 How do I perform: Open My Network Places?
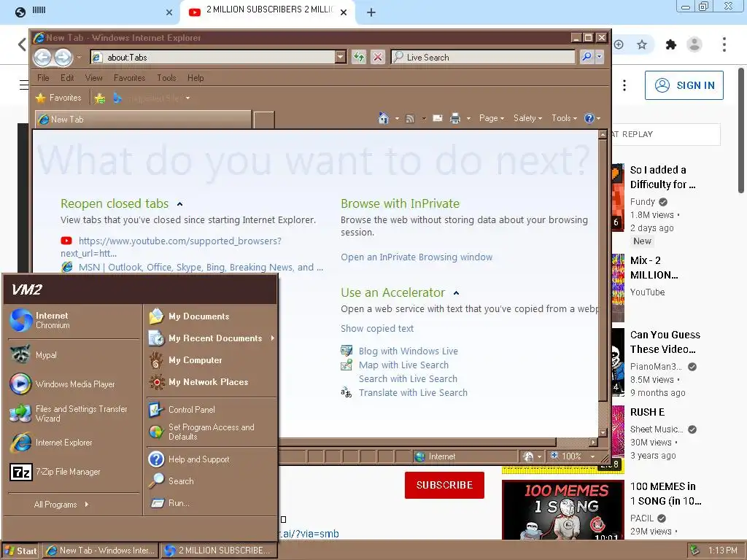pos(211,382)
